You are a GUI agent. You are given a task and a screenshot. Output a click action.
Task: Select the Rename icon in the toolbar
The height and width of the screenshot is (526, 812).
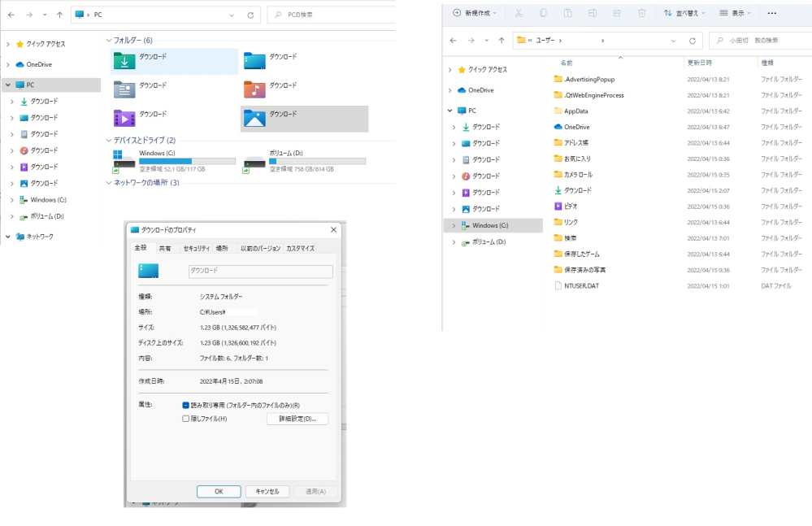pos(592,13)
